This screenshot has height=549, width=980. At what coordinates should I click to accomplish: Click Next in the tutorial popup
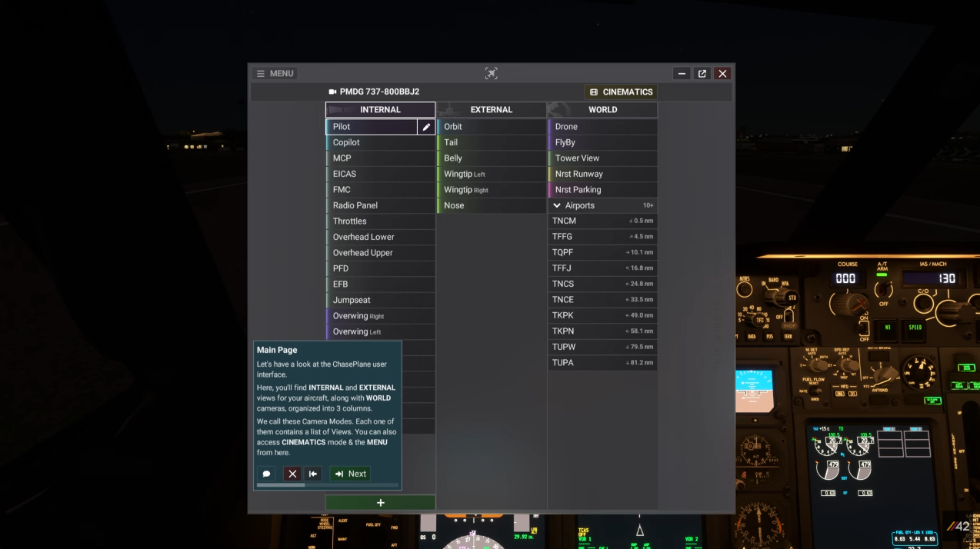point(350,474)
